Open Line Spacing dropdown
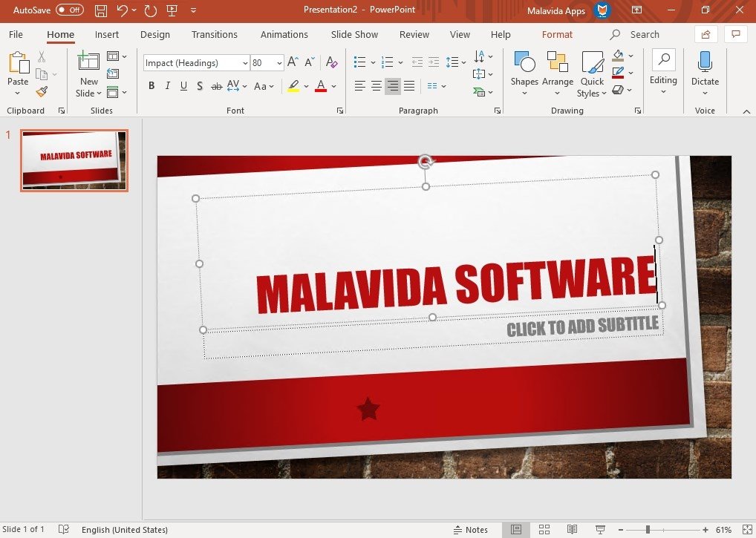 (456, 62)
